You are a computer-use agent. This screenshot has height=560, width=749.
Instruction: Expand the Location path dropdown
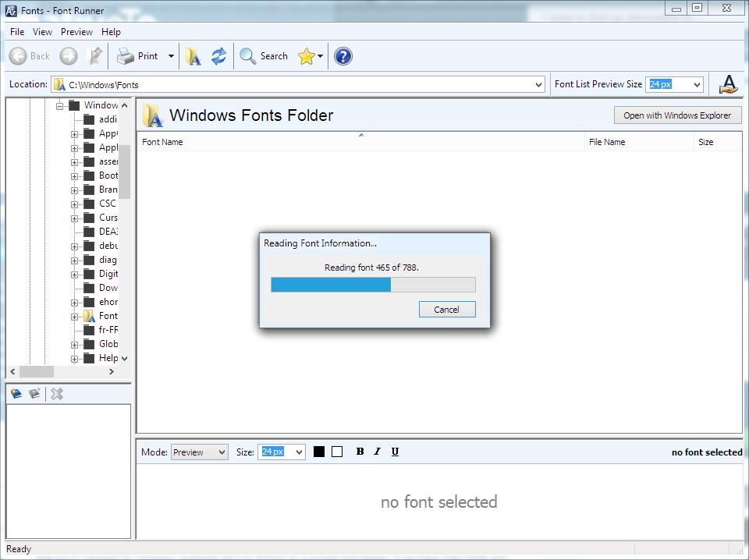click(538, 84)
